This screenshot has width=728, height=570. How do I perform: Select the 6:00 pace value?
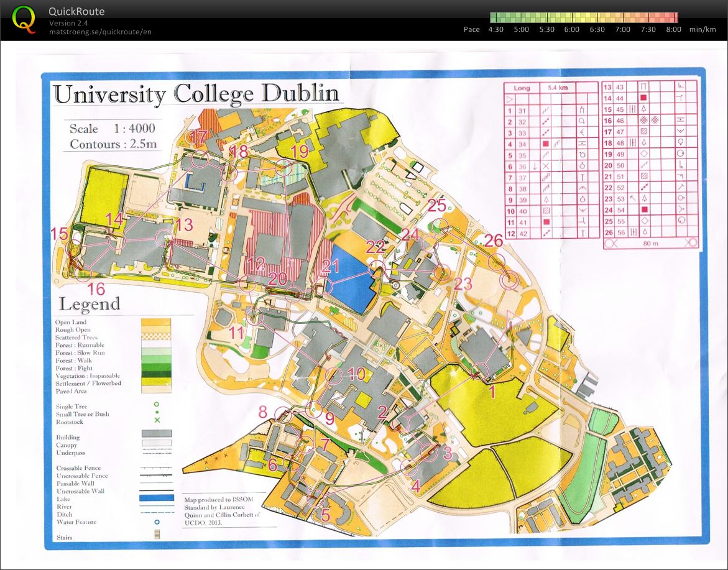571,29
